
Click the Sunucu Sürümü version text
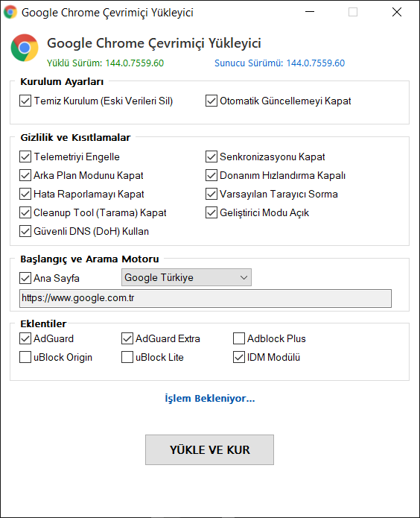280,63
